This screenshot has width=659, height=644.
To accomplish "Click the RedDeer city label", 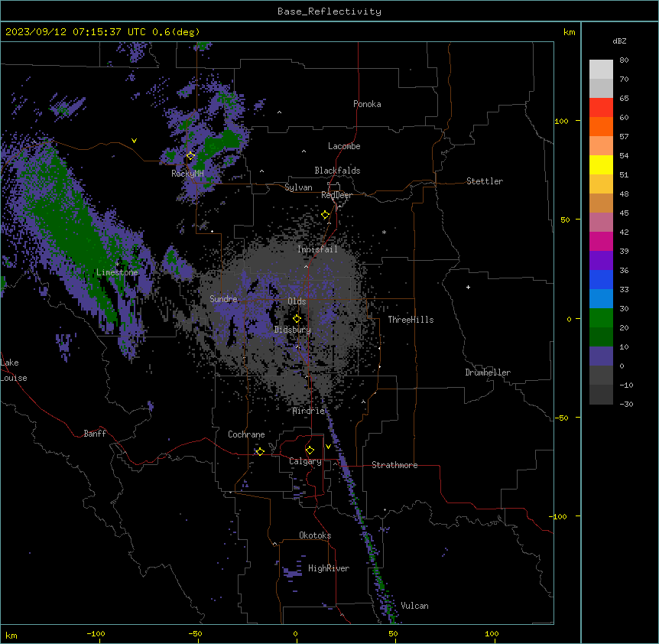I will point(336,195).
